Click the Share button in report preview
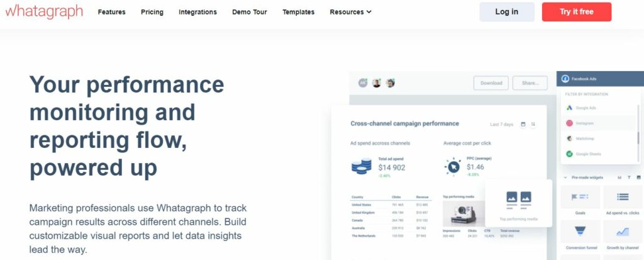 click(x=530, y=83)
